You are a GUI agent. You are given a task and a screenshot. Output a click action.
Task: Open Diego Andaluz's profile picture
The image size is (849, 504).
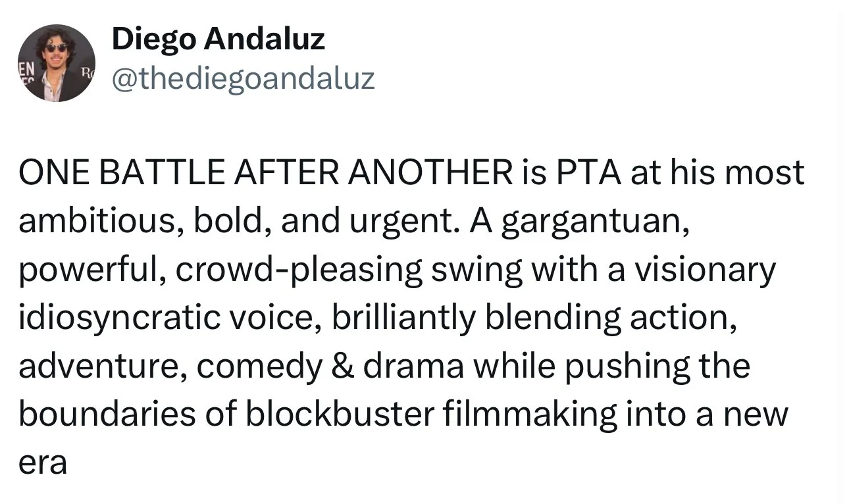(x=57, y=63)
